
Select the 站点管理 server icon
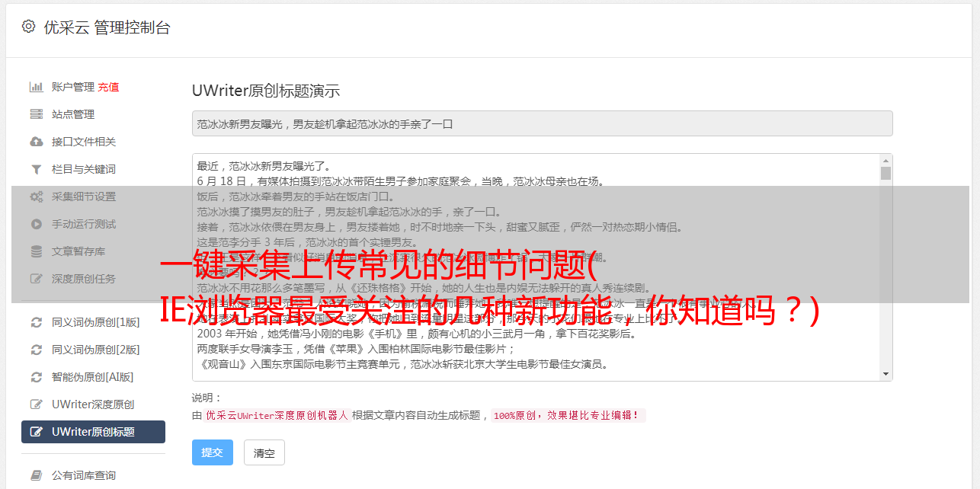36,114
